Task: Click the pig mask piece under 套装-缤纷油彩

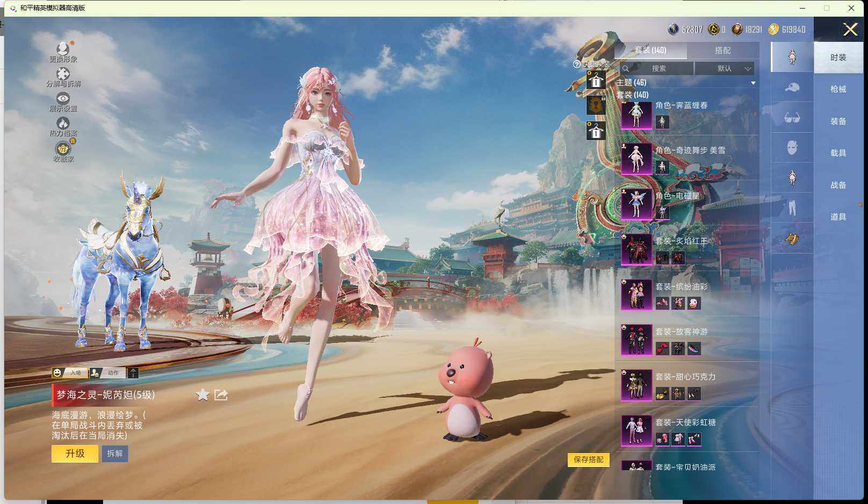Action: point(694,303)
